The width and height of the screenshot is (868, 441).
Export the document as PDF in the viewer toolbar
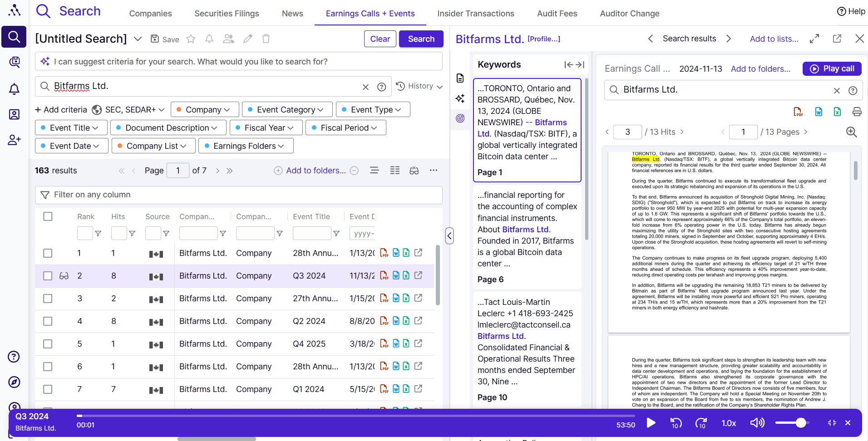coord(798,112)
